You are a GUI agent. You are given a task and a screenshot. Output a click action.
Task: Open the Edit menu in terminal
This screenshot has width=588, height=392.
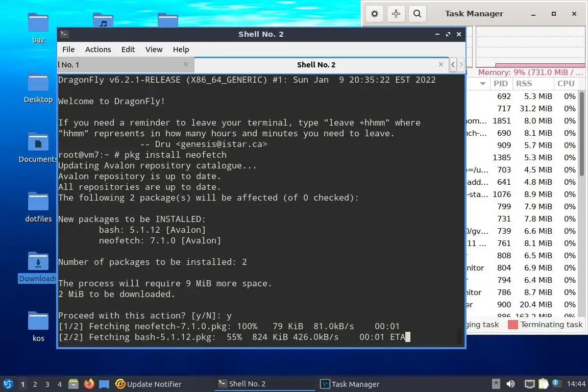[x=128, y=50]
